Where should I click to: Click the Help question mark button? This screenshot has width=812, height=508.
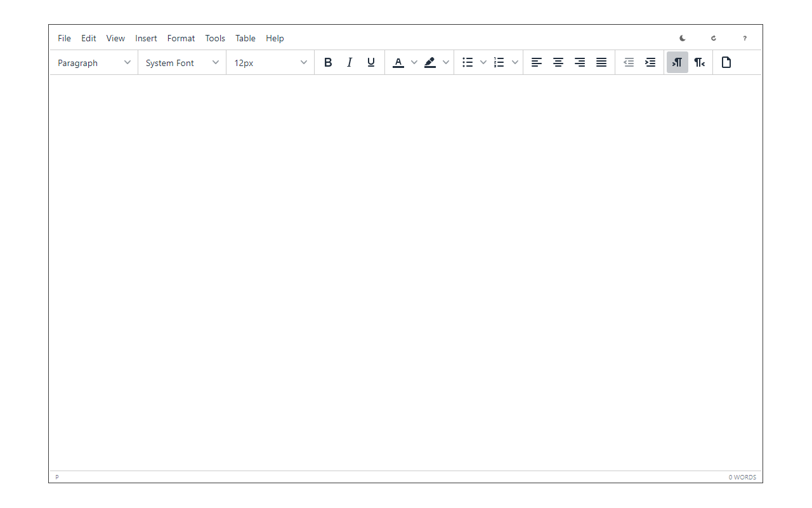click(x=745, y=38)
